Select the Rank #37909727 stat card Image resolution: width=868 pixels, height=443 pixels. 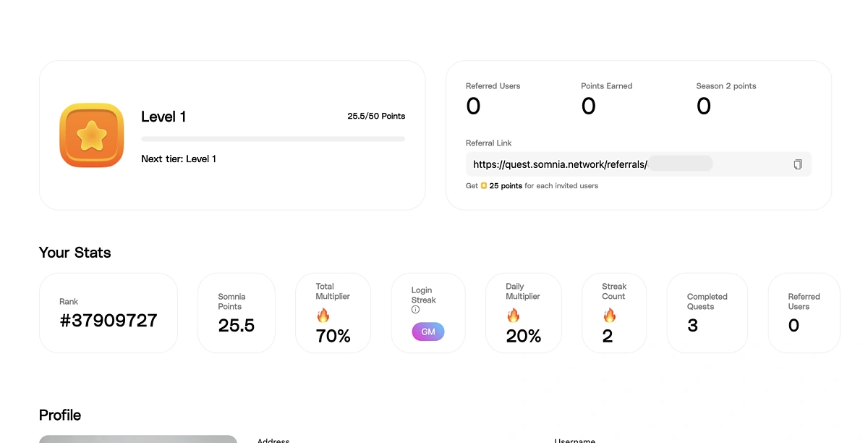[109, 313]
